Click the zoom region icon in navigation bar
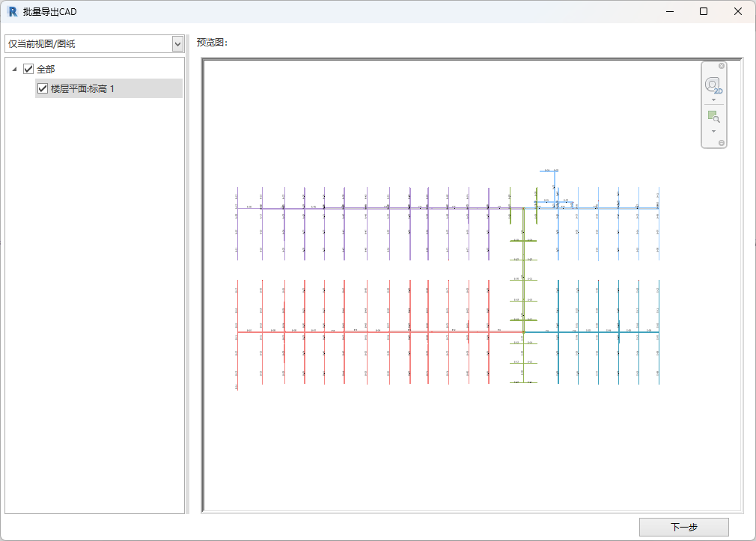Image resolution: width=756 pixels, height=541 pixels. (713, 117)
